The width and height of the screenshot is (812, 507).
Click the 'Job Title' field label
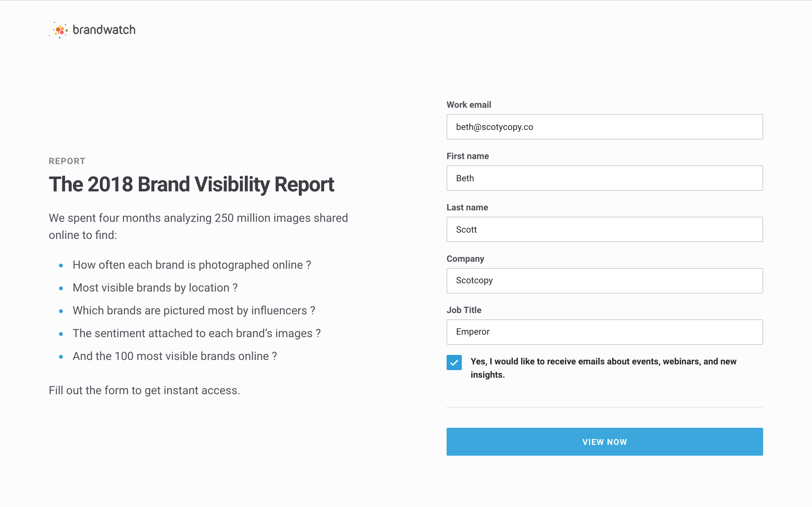pyautogui.click(x=464, y=310)
